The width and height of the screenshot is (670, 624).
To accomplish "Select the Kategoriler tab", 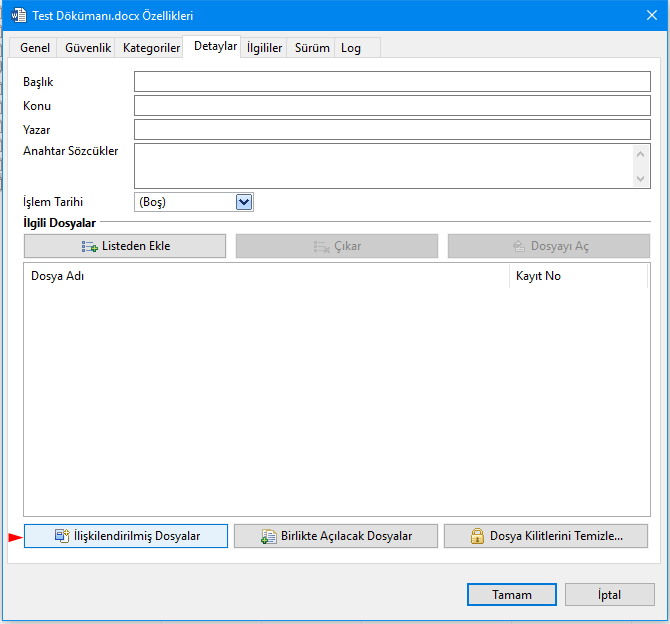I will coord(151,48).
